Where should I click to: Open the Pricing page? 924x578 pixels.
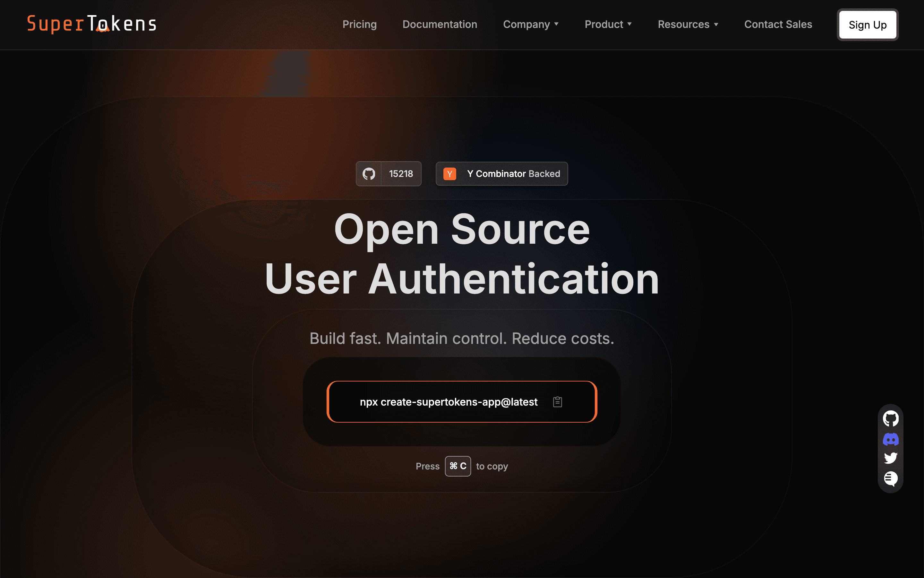click(x=359, y=24)
